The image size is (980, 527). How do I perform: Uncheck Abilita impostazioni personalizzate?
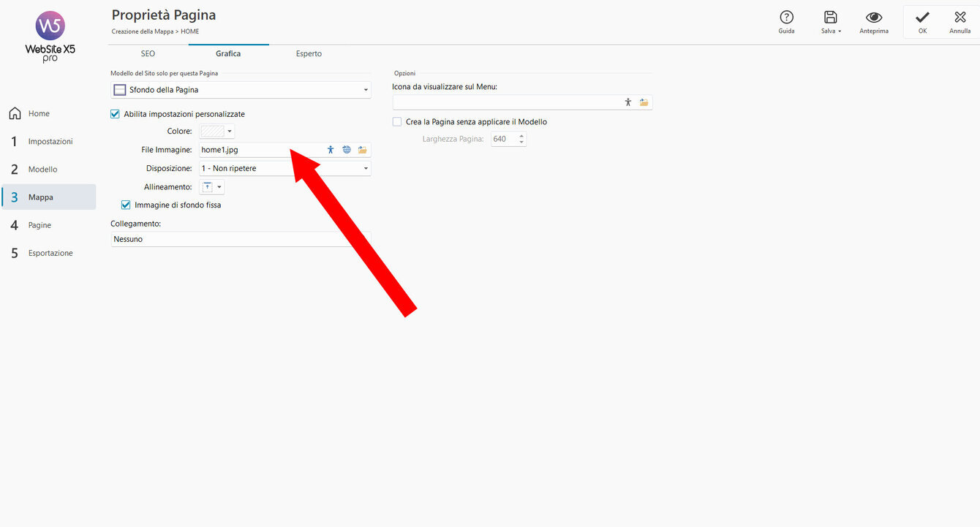[x=115, y=114]
